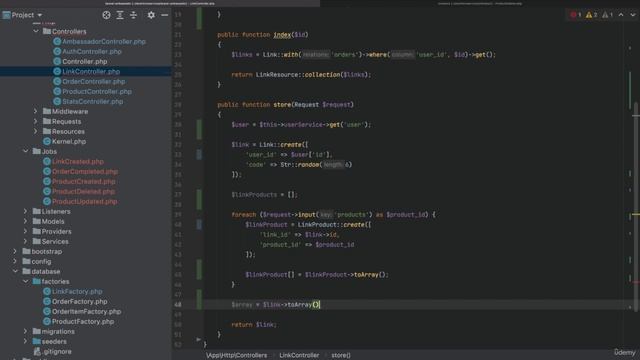Collapse the Controllers folder
The height and width of the screenshot is (360, 640).
[36, 31]
